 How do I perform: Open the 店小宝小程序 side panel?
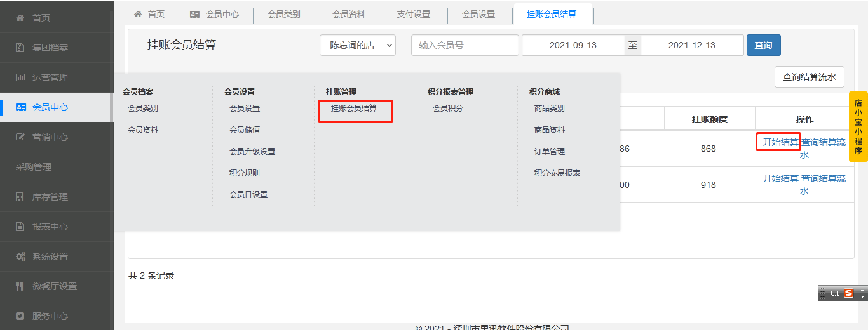[x=858, y=127]
